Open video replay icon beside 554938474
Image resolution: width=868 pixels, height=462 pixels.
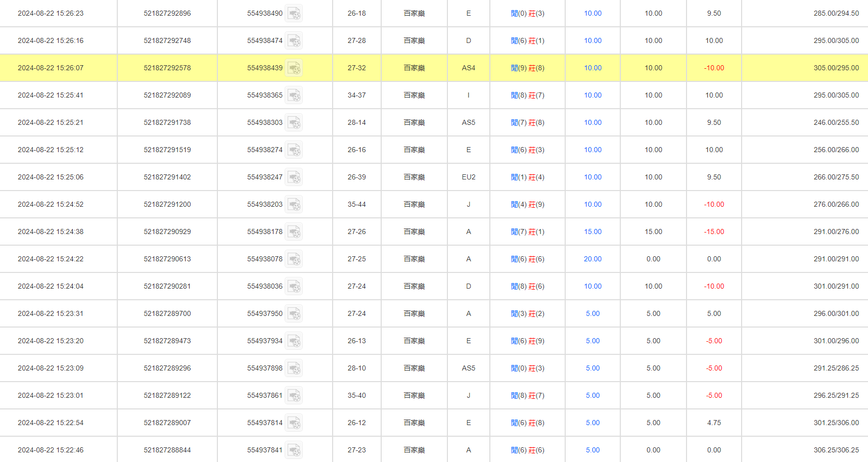tap(294, 41)
